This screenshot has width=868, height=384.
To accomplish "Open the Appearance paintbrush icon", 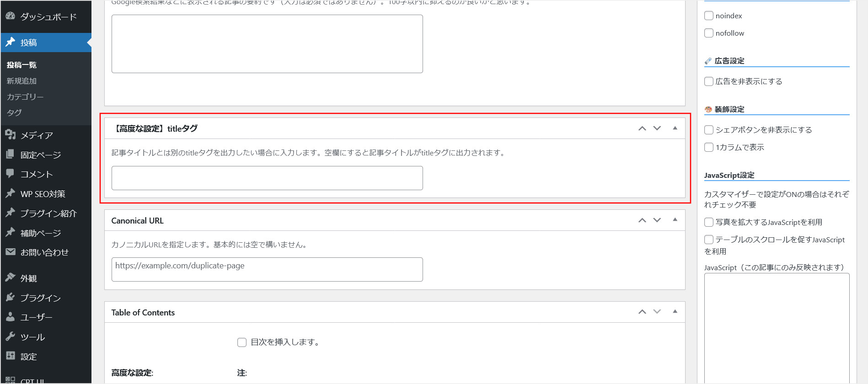I will 11,278.
